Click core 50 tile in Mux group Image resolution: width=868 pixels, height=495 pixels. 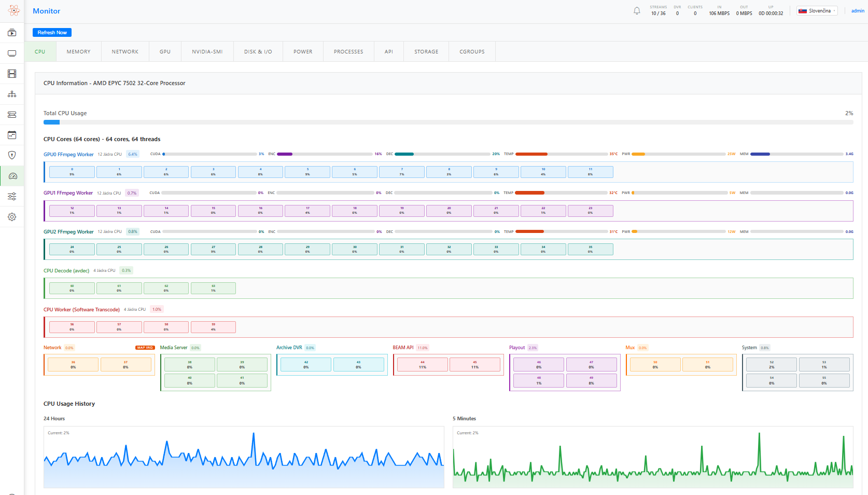point(655,365)
